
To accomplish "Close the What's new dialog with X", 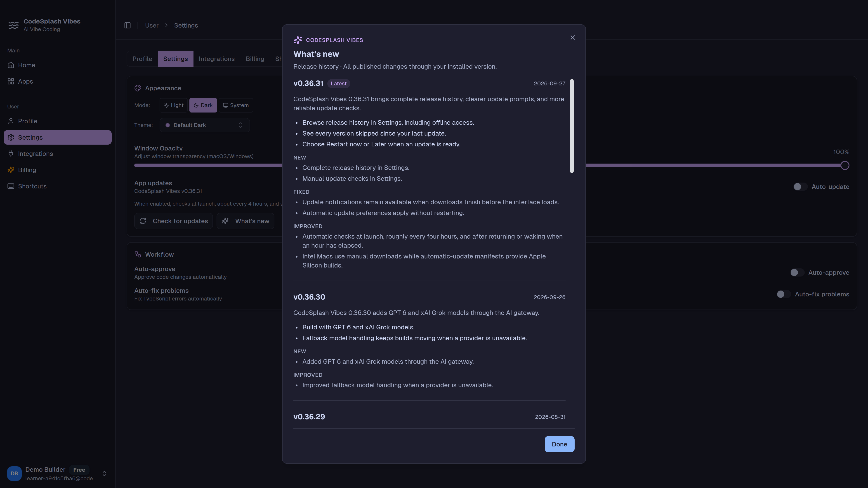I will (573, 38).
